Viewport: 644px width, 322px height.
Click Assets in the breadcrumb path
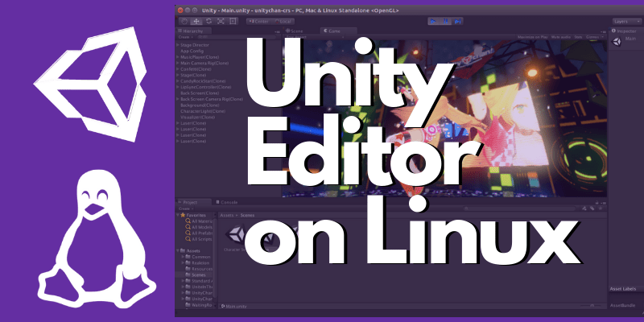[x=227, y=215]
